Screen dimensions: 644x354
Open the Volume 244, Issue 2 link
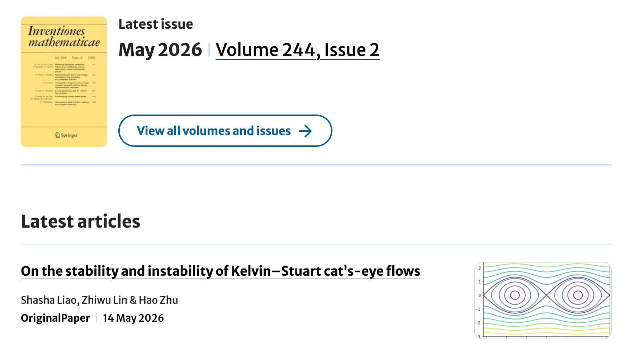297,50
